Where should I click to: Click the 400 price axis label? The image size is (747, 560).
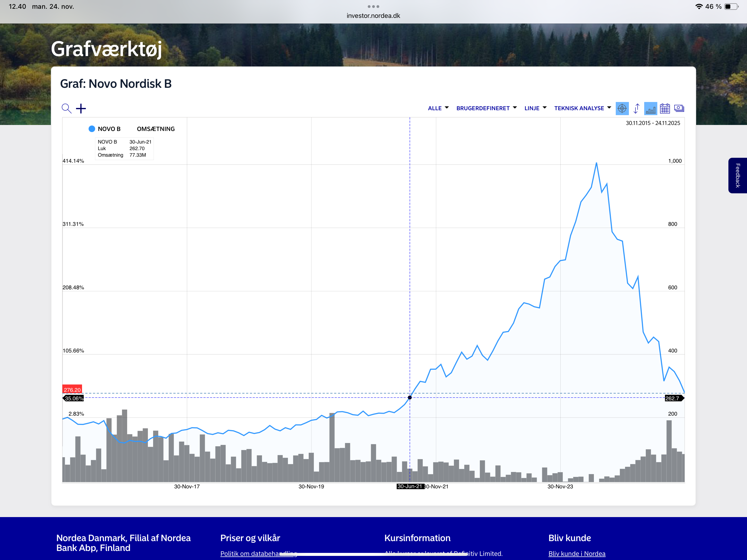(672, 351)
